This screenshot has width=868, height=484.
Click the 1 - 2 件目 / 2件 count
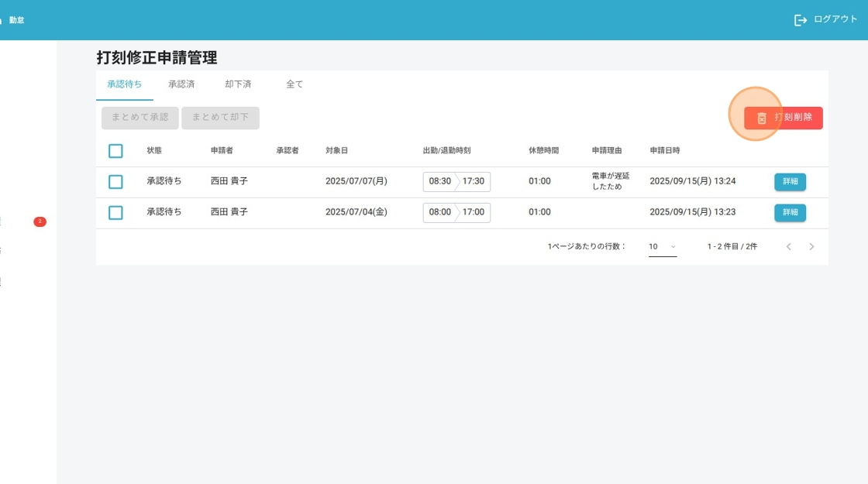[732, 247]
